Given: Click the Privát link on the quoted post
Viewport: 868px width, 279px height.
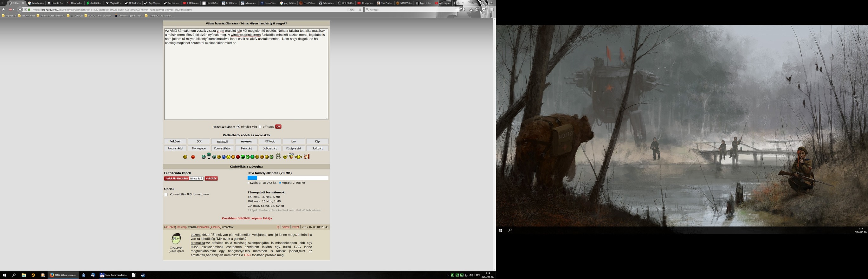Looking at the screenshot, I should [295, 227].
